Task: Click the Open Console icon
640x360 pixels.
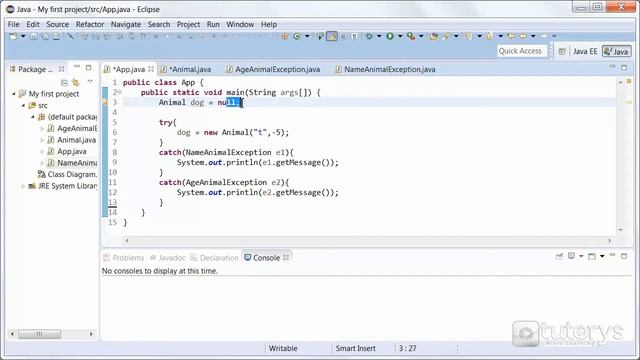Action: click(592, 256)
